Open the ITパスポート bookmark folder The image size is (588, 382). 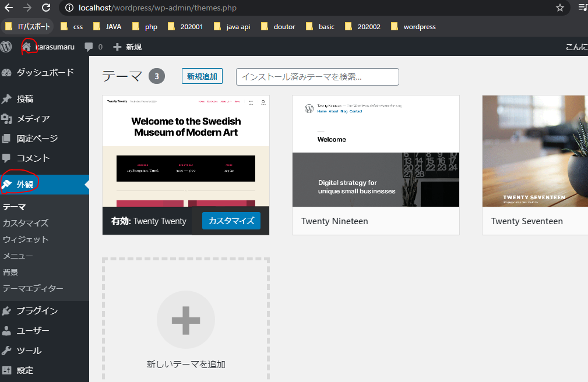click(28, 27)
